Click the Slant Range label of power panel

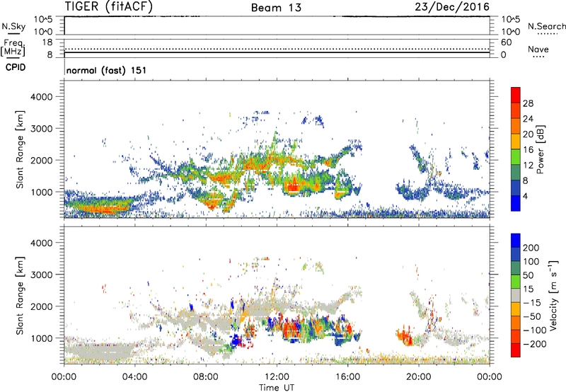(20, 149)
